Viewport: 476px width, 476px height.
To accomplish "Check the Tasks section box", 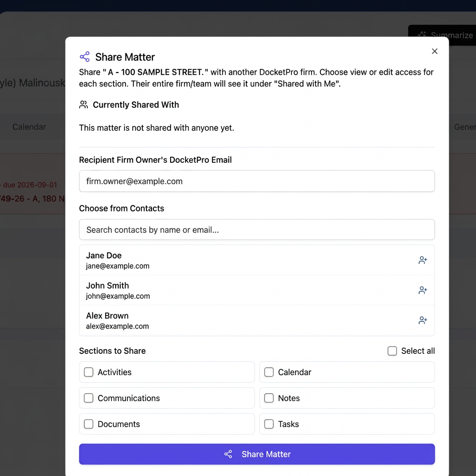I will [269, 424].
